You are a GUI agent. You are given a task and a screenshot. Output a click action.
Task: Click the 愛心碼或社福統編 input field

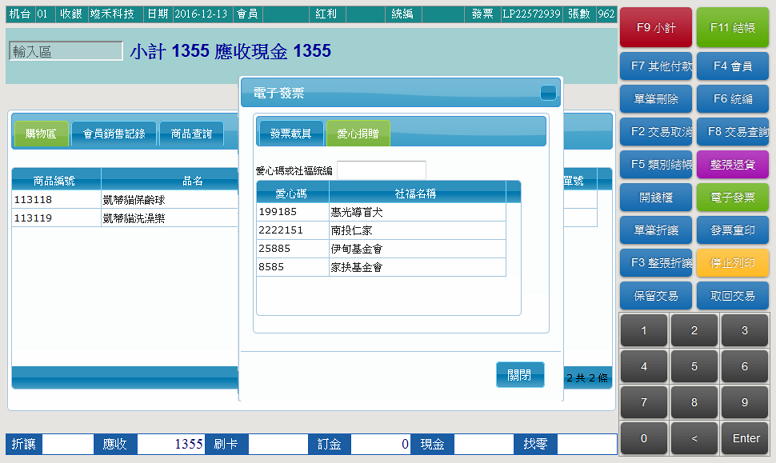tap(381, 170)
